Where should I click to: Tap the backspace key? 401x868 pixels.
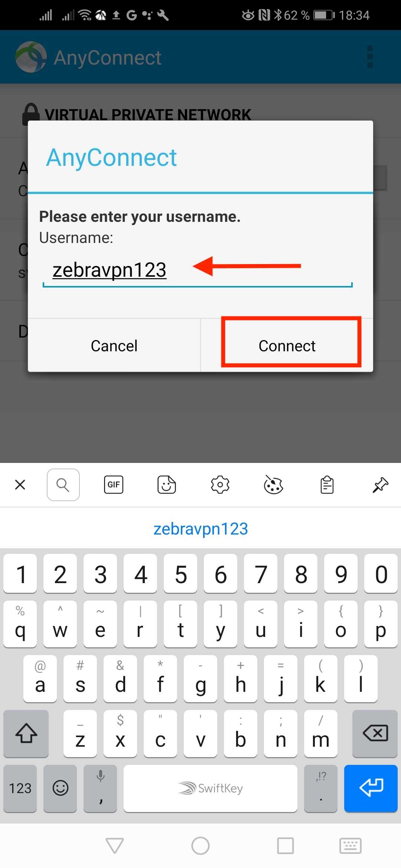click(x=375, y=733)
